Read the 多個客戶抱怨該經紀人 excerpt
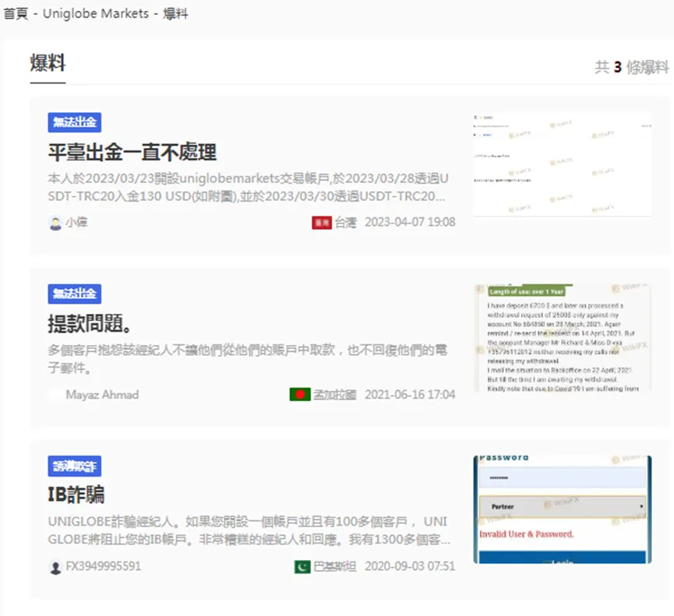674x616 pixels. (248, 359)
